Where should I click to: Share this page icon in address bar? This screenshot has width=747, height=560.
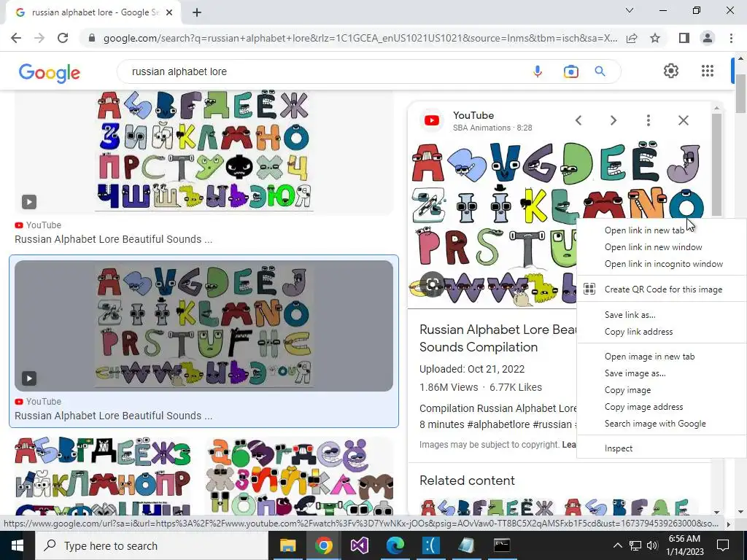[632, 38]
